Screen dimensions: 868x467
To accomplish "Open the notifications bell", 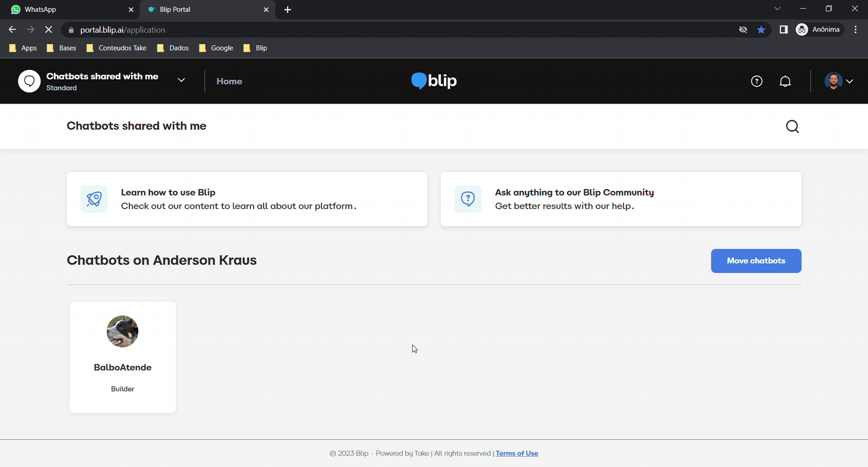I will click(x=785, y=81).
